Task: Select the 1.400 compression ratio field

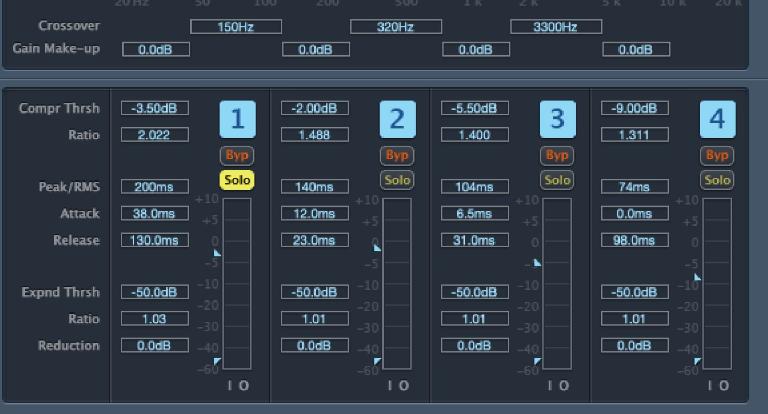Action: [475, 135]
